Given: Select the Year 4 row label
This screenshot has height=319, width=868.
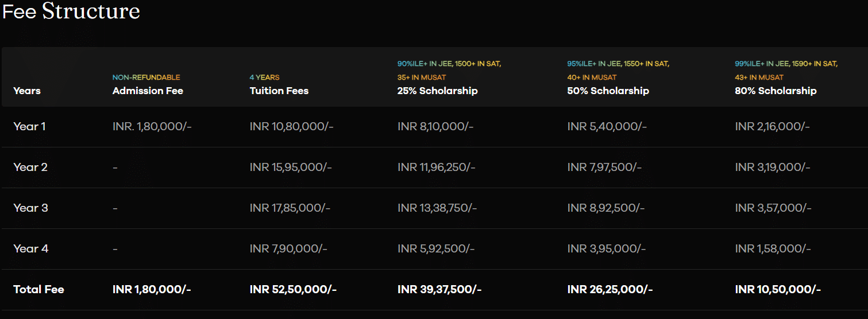Looking at the screenshot, I should (30, 248).
